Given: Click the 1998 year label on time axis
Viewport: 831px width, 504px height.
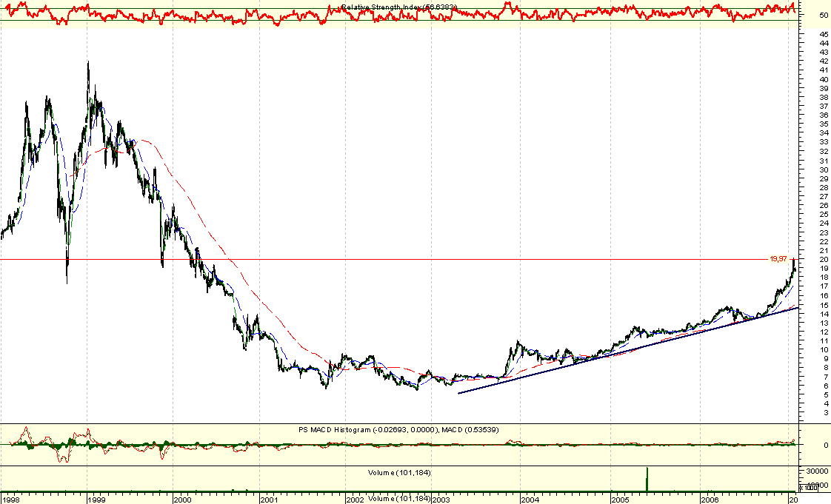Looking at the screenshot, I should (x=12, y=500).
